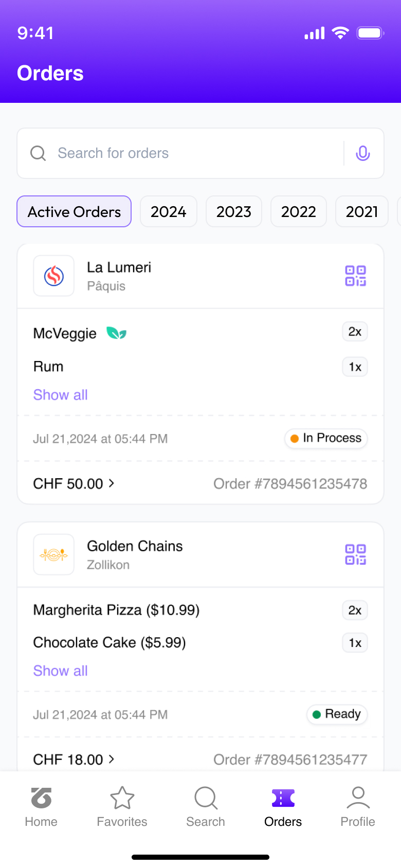This screenshot has height=868, width=401.
Task: Open Favorites star in bottom bar
Action: click(122, 806)
